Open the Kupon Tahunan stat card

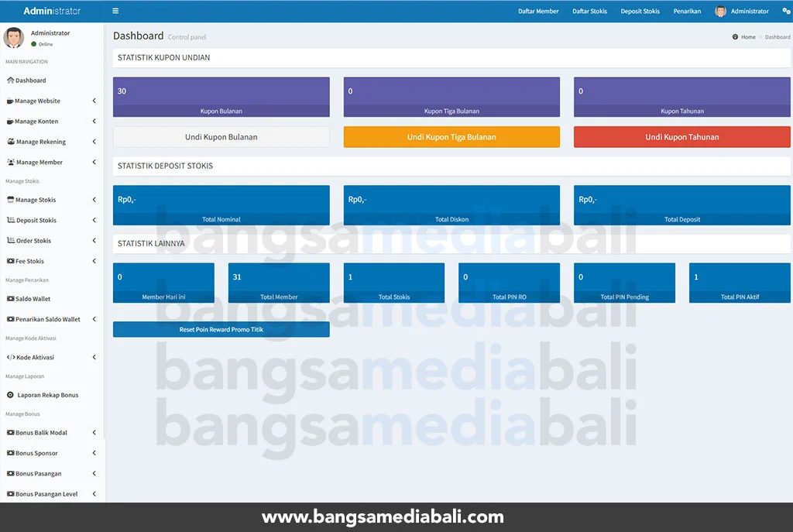pos(681,97)
